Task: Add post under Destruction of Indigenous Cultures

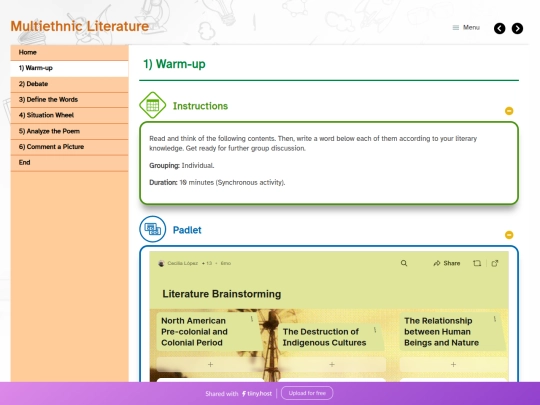Action: point(332,364)
